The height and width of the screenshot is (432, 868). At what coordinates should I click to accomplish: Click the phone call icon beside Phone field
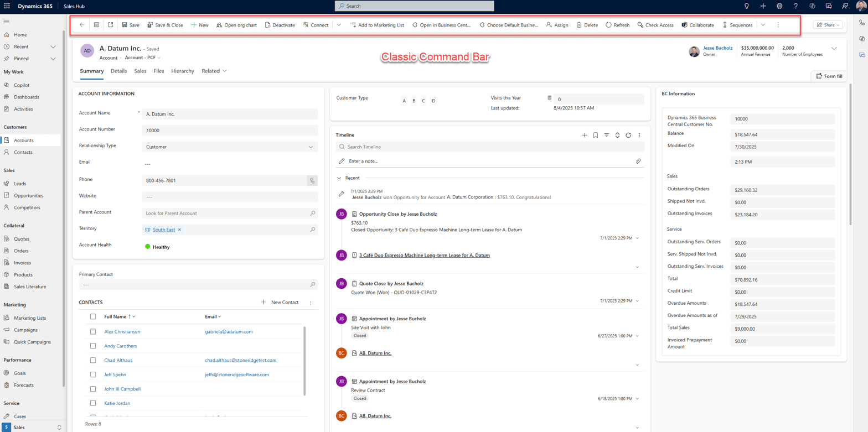pyautogui.click(x=312, y=180)
